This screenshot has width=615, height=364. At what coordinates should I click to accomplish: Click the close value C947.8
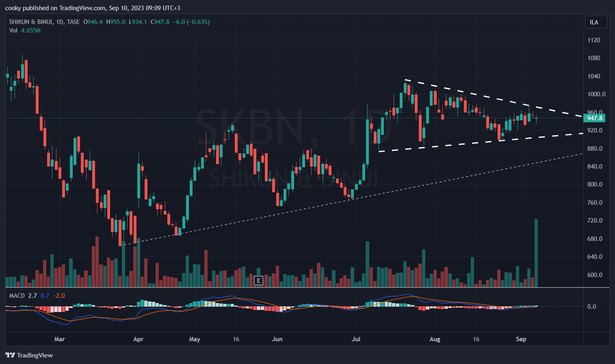pyautogui.click(x=160, y=22)
